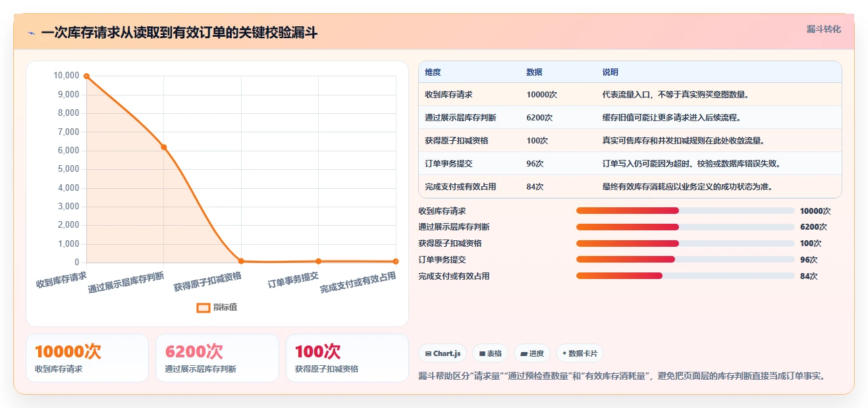Viewport: 868px width, 408px height.
Task: Click the 漏斗转化 label in header
Action: (x=824, y=29)
